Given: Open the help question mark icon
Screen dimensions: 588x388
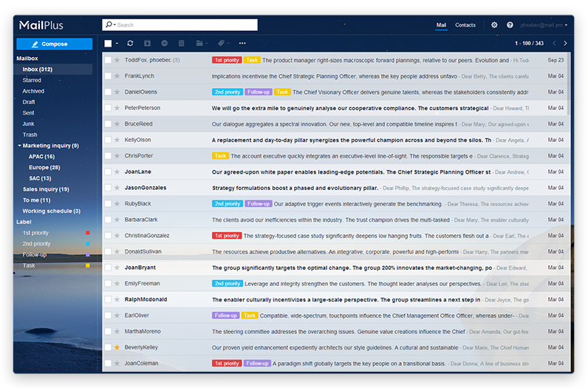Looking at the screenshot, I should point(510,25).
